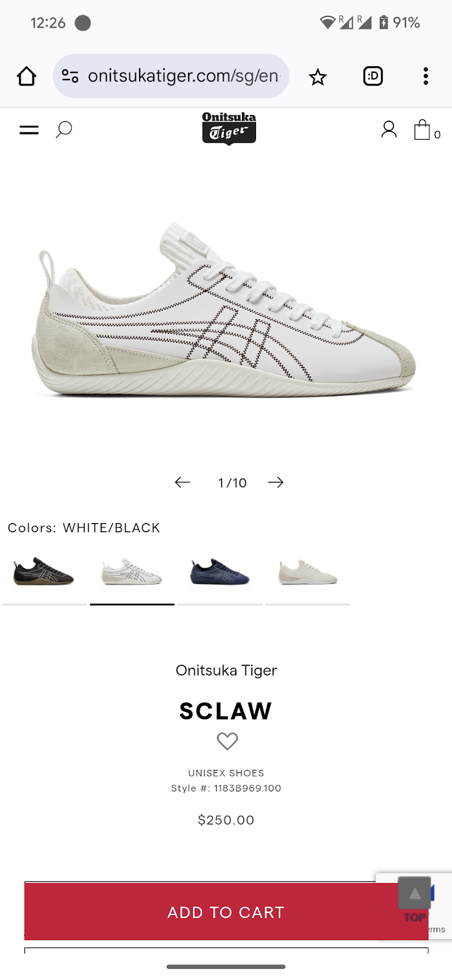Select the white/black colorway thumbnail
This screenshot has height=980, width=452.
pyautogui.click(x=132, y=571)
